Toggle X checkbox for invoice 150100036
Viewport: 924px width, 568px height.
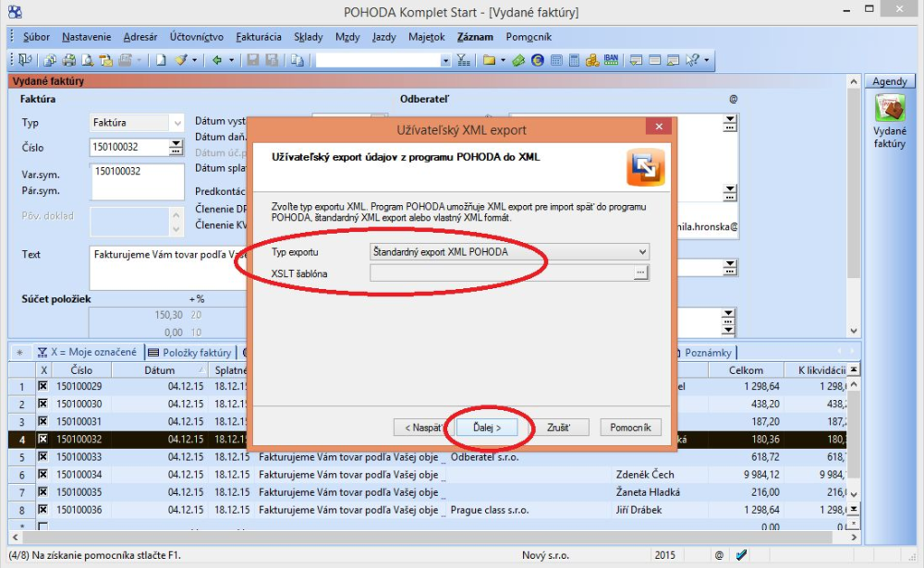43,510
